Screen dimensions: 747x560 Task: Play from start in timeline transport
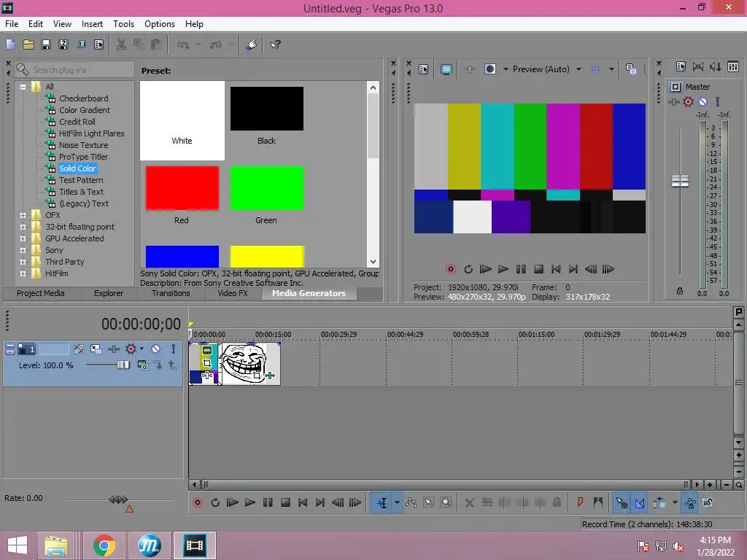[233, 502]
